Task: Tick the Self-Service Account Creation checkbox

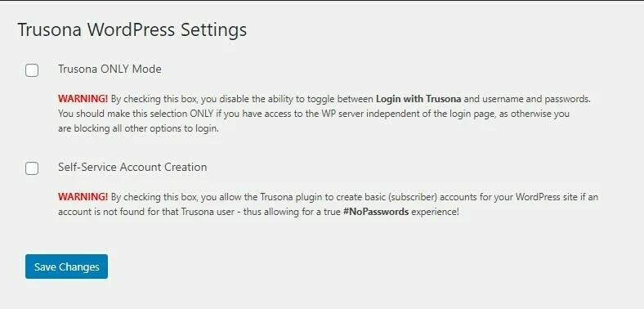Action: (x=32, y=168)
